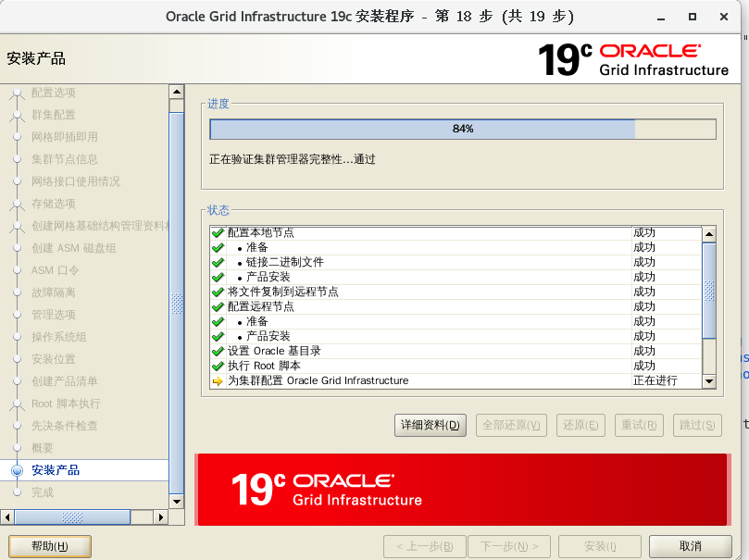
Task: Select the 管理选项 step
Action: click(54, 315)
